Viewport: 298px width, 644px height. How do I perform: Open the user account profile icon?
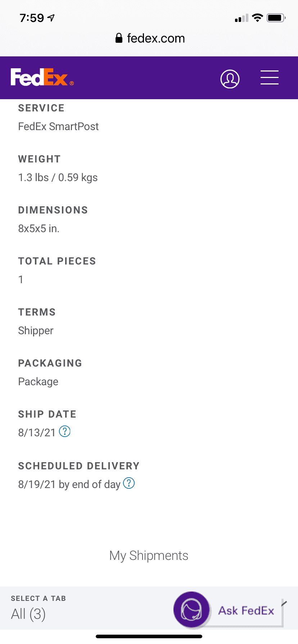(230, 79)
